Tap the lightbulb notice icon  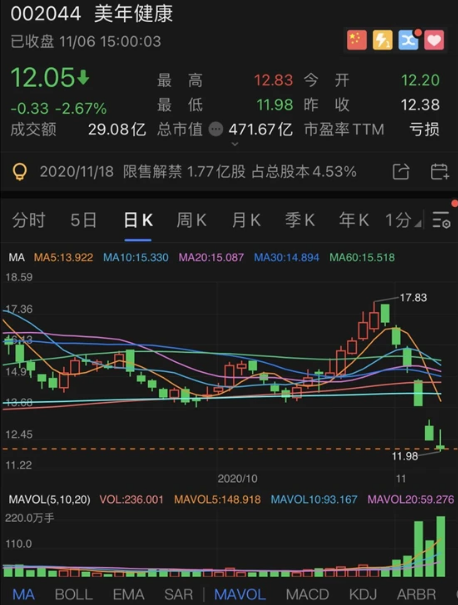coord(20,172)
